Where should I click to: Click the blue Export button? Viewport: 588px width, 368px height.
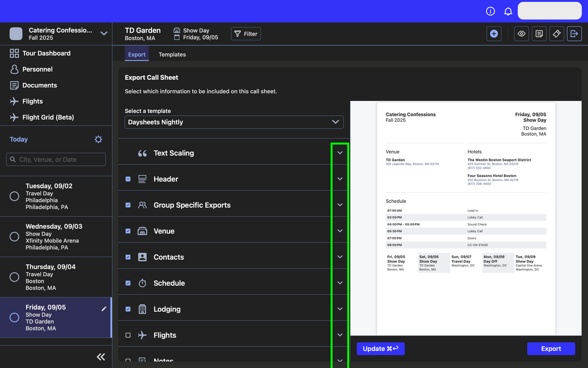pos(551,349)
